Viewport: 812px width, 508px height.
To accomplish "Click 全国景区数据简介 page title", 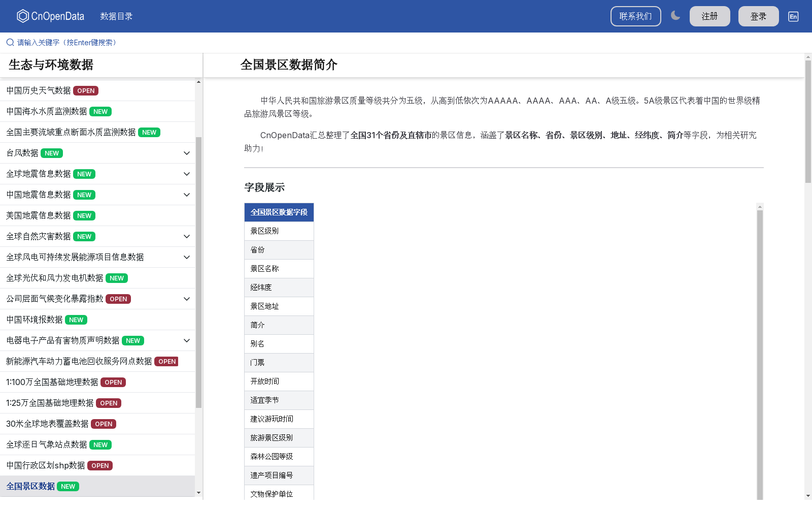I will (x=289, y=65).
